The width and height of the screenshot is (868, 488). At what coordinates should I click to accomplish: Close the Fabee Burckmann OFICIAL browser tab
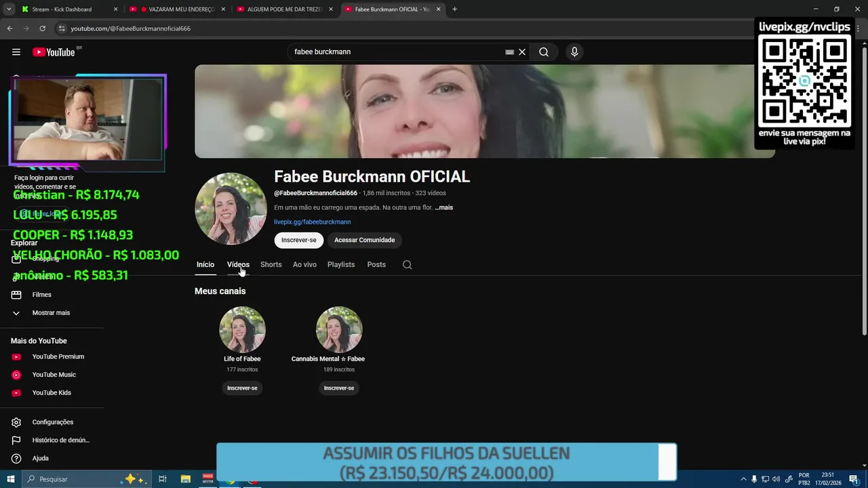pyautogui.click(x=438, y=9)
